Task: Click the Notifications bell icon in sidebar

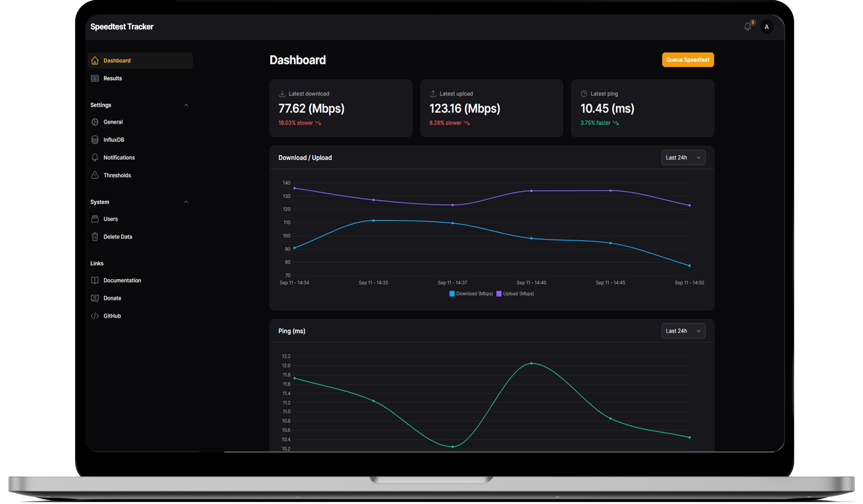Action: [x=94, y=157]
